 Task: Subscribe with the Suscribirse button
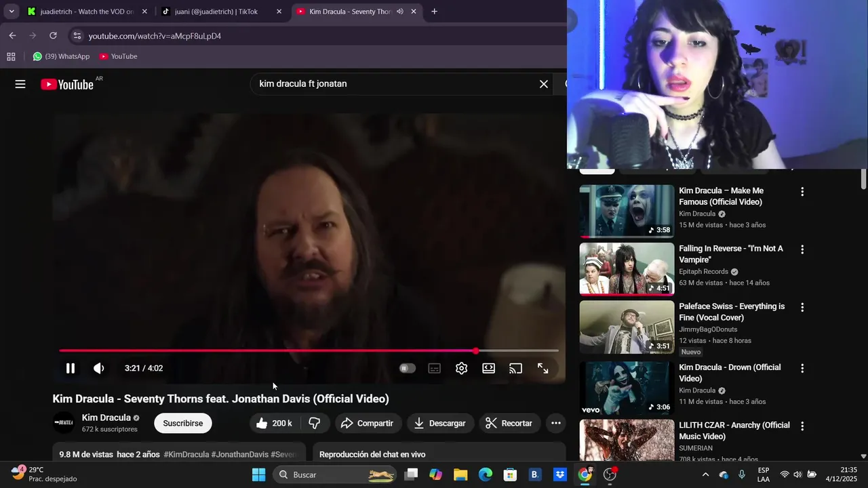coord(183,423)
